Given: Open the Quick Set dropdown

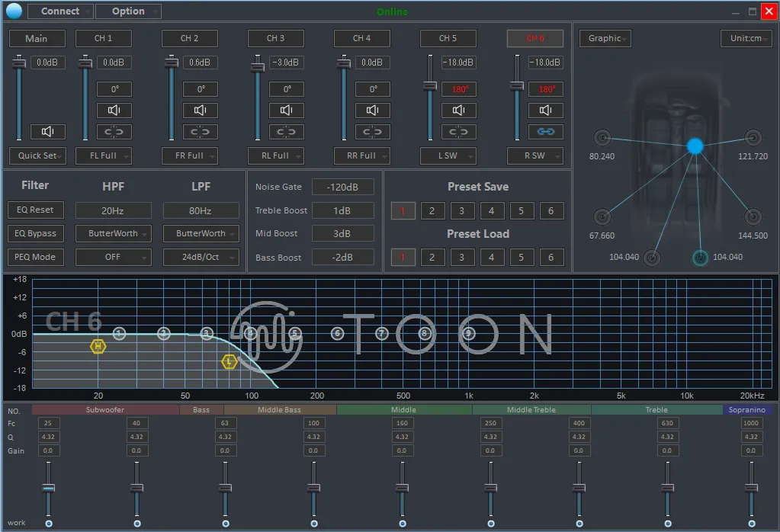Looking at the screenshot, I should coord(37,155).
